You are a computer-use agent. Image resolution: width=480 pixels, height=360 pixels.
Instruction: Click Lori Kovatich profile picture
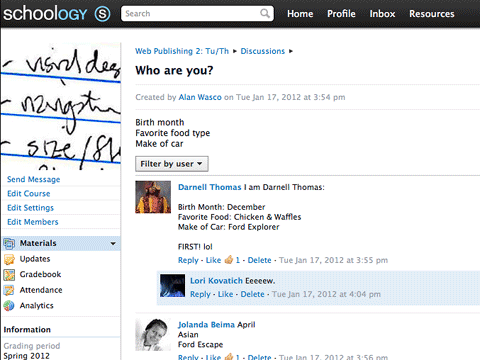point(172,286)
